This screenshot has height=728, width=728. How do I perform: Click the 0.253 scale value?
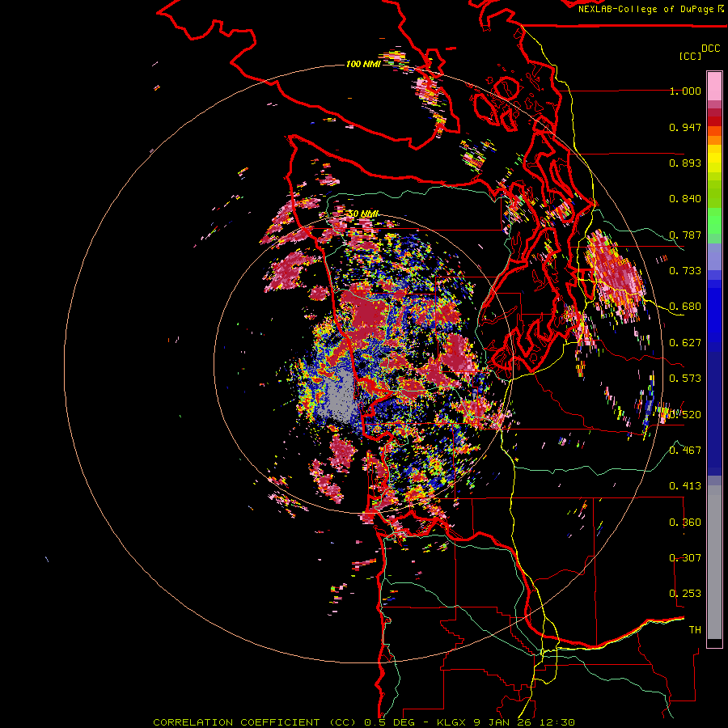685,594
